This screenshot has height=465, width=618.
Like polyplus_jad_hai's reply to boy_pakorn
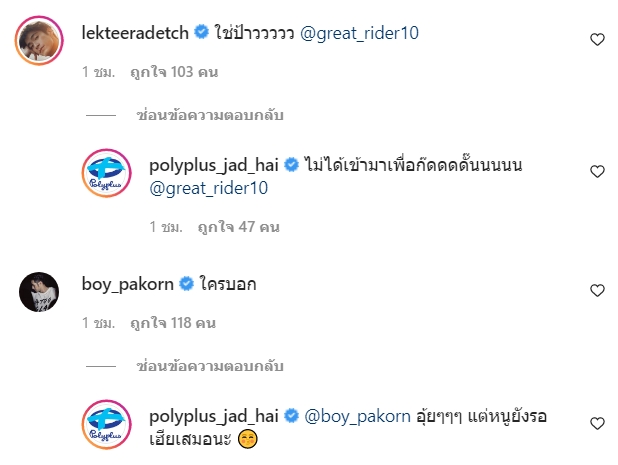tap(597, 423)
